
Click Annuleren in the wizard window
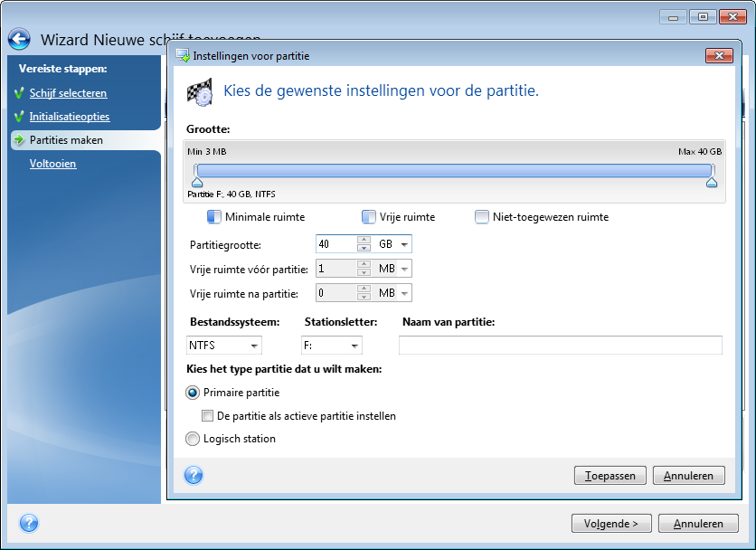[x=698, y=524]
